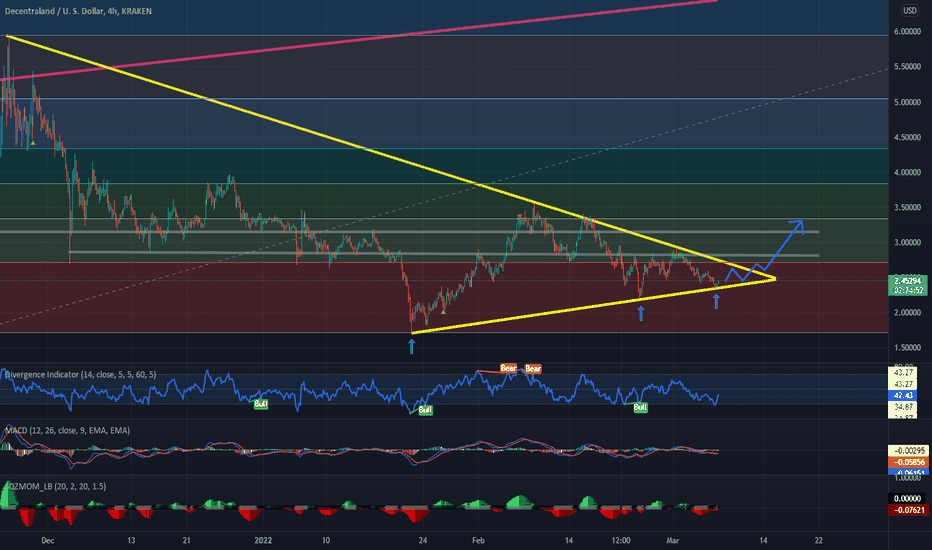The height and width of the screenshot is (550, 932).
Task: Click the divergence level label 34.87
Action: point(903,407)
